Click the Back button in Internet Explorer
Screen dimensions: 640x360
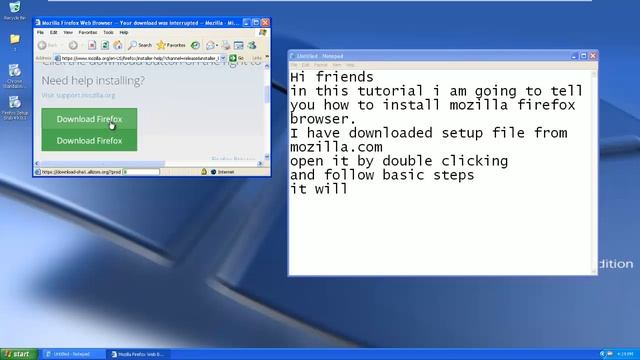47,45
